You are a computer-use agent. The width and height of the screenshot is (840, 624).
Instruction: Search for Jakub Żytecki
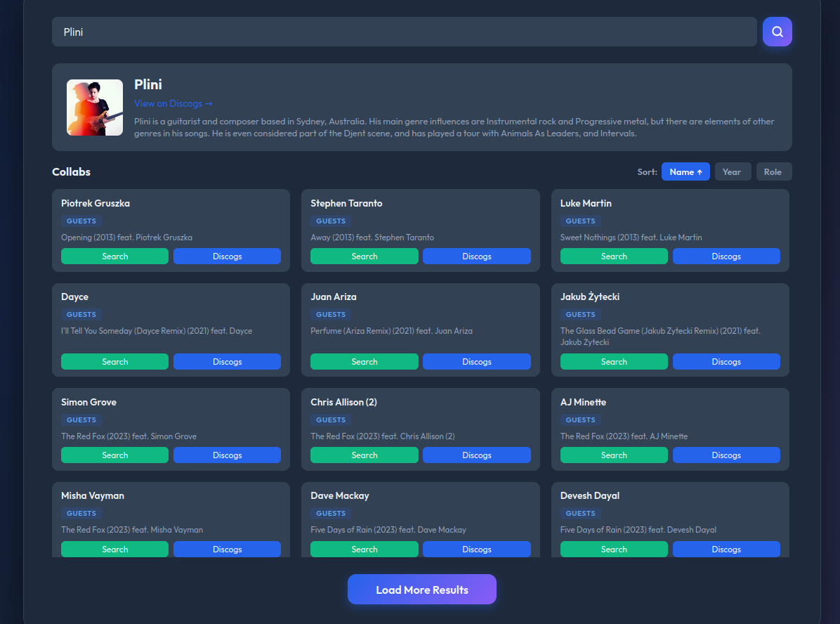point(614,361)
